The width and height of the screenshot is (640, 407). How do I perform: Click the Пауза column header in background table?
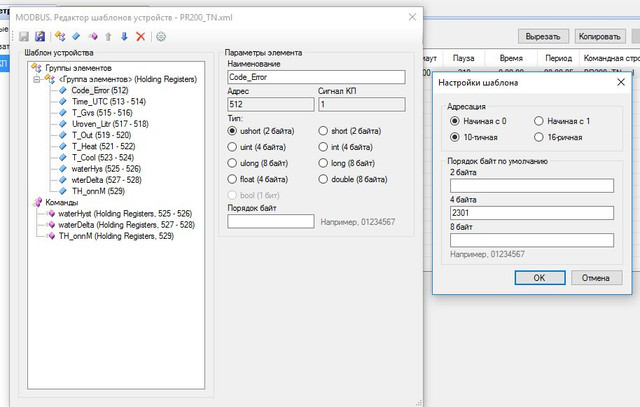[x=464, y=58]
